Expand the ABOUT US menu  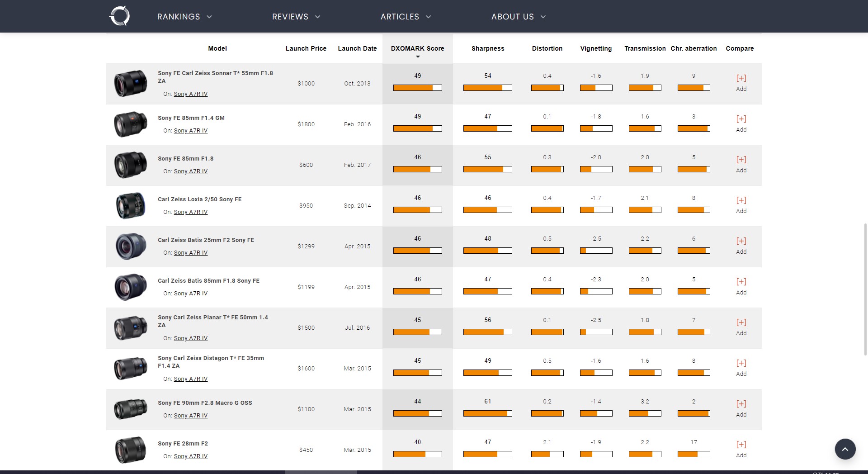[519, 17]
